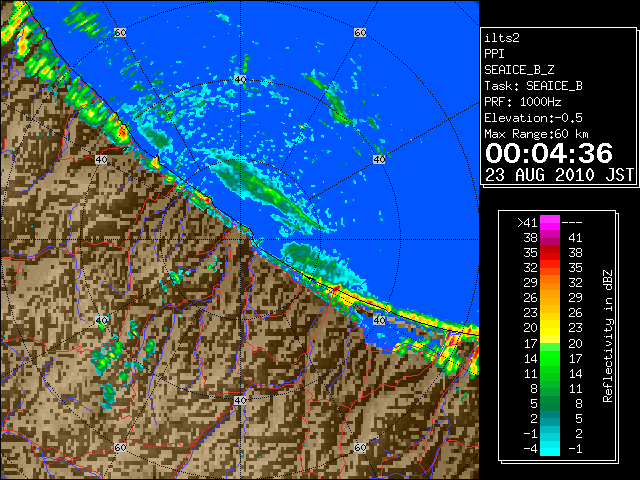Viewport: 640px width, 480px height.
Task: Click the large '00:04:36' timestamp
Action: tap(549, 153)
